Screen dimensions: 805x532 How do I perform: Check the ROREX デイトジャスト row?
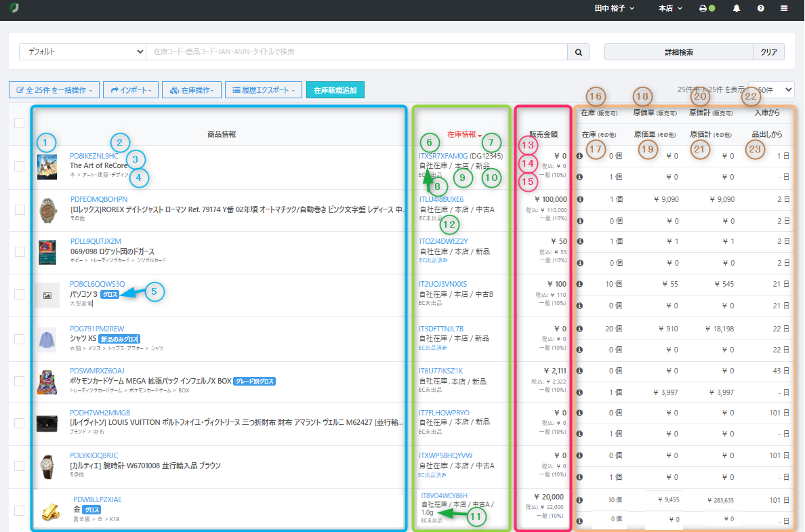click(x=20, y=209)
